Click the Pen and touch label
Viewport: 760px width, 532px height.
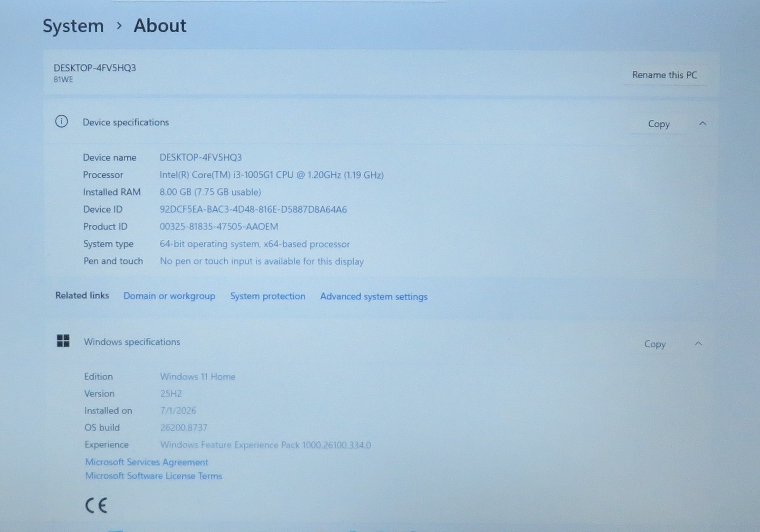[113, 261]
